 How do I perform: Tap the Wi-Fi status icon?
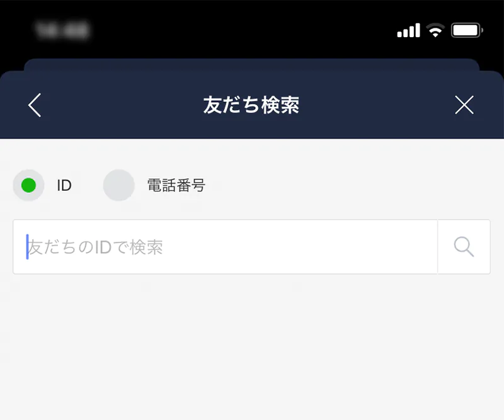(x=435, y=30)
